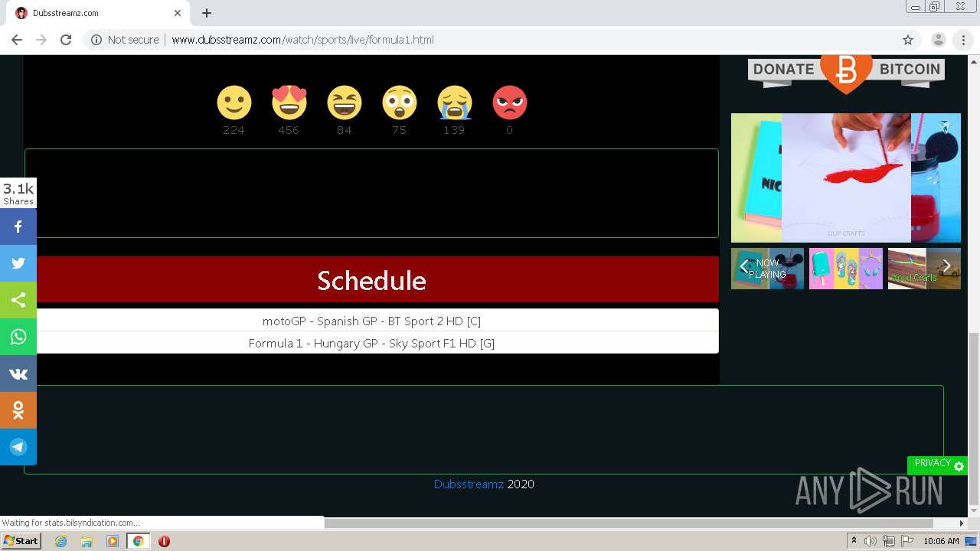Open Formula 1 Hungary GP Sky Sport stream

pyautogui.click(x=371, y=343)
